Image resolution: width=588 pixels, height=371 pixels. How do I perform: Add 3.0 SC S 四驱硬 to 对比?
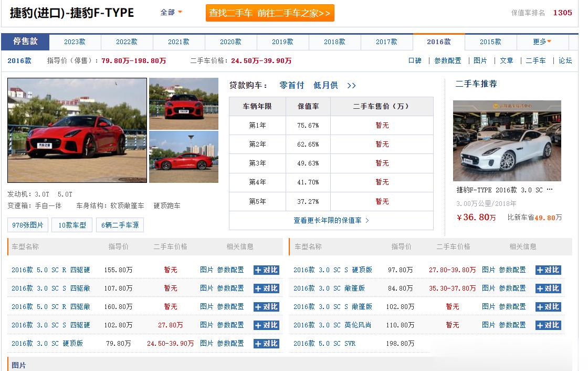[x=266, y=325]
